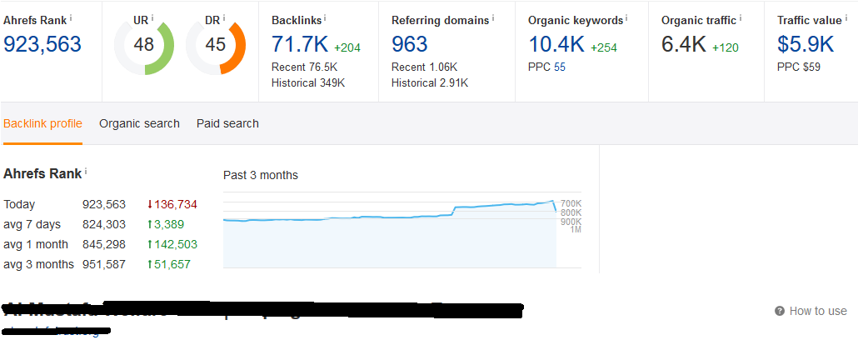Click the 10.4K organic keywords value
This screenshot has width=868, height=345.
(x=557, y=44)
